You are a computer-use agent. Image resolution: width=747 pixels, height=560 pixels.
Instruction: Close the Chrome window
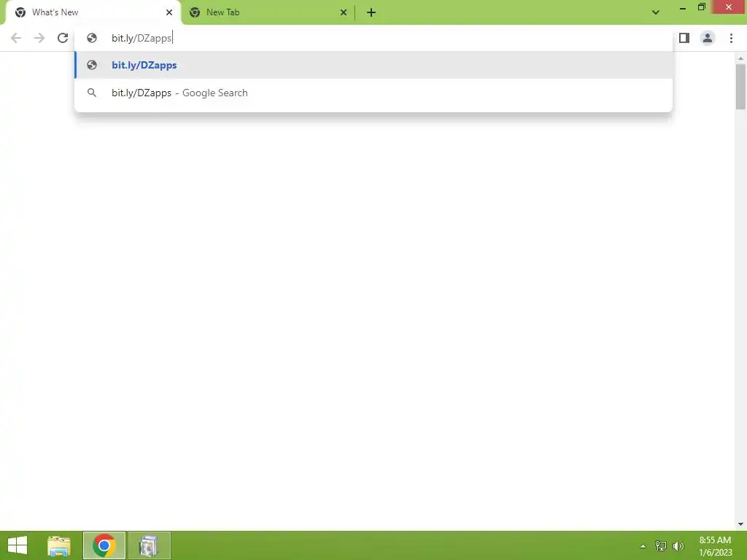click(x=729, y=7)
